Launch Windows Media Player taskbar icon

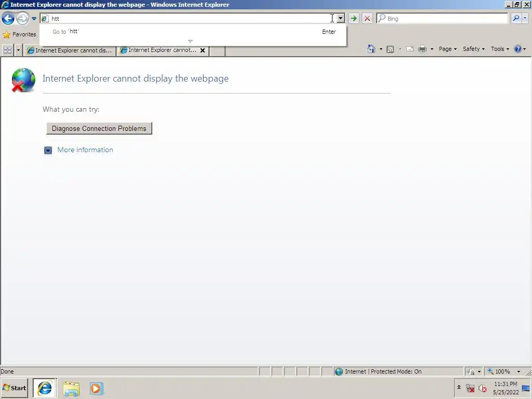point(96,389)
